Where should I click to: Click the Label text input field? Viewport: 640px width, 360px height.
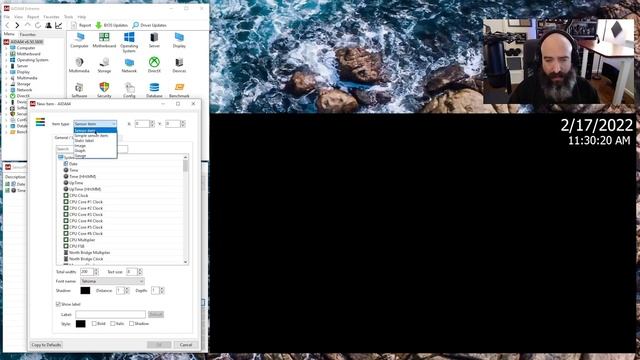[110, 315]
